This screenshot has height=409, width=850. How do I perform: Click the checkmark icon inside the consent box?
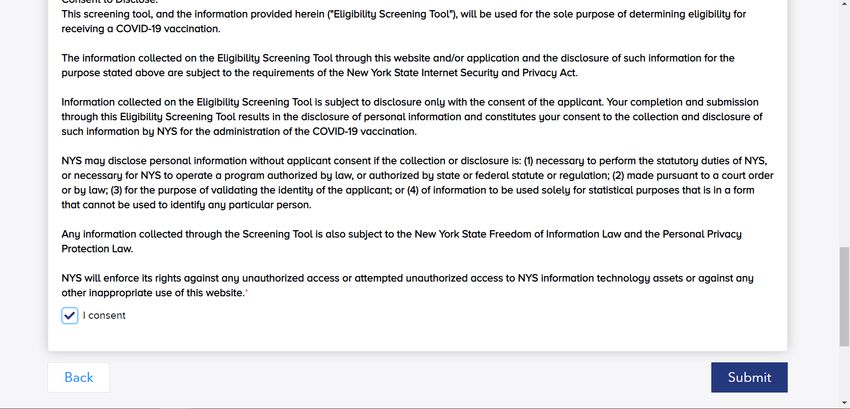(69, 315)
